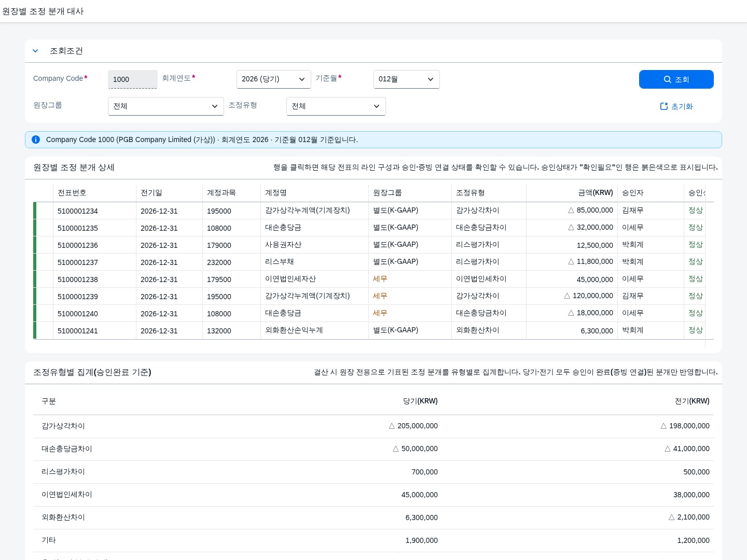The height and width of the screenshot is (560, 747).
Task: Click 외화환산차이 row in summary table
Action: point(374,517)
